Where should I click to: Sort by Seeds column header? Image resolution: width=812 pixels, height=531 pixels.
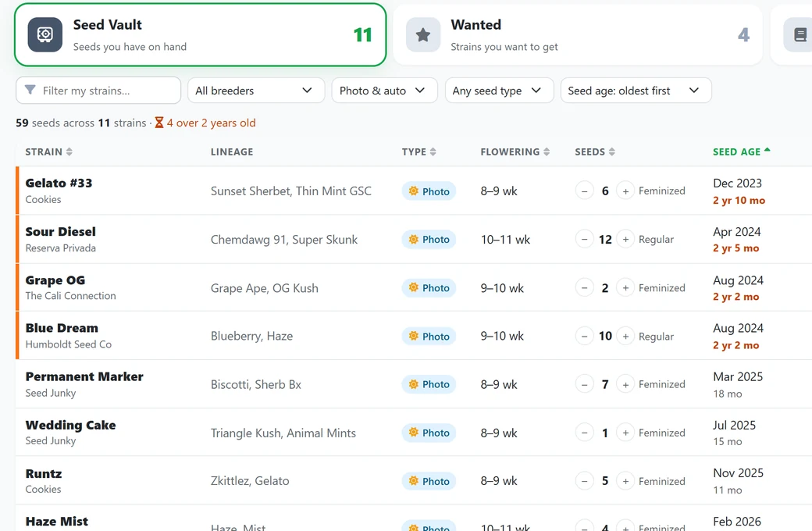point(595,151)
